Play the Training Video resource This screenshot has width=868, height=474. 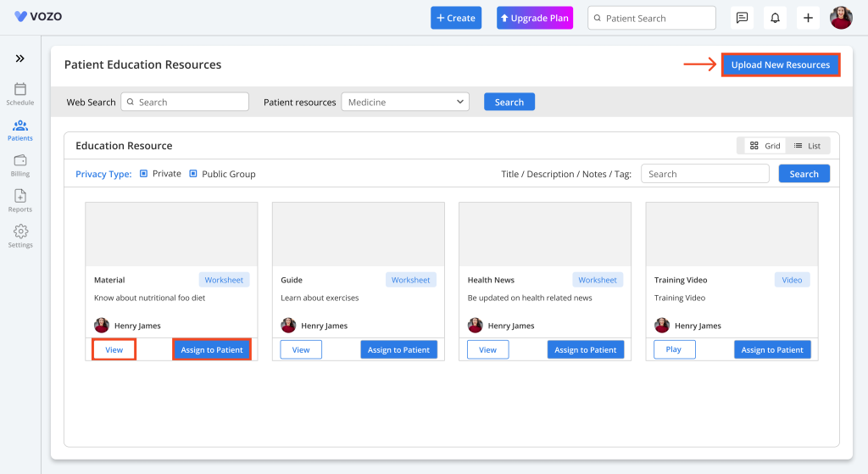click(674, 349)
